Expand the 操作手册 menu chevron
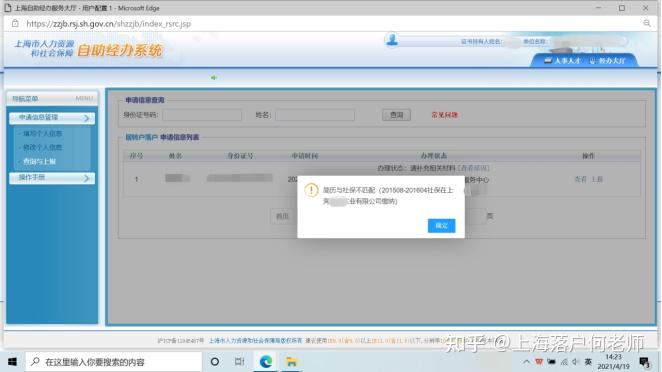The height and width of the screenshot is (372, 662). click(x=87, y=178)
